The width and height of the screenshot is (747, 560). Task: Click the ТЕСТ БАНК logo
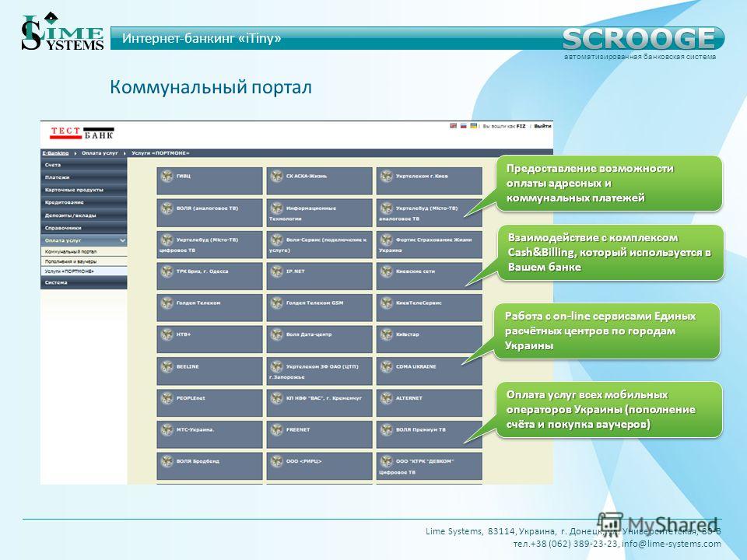pos(82,133)
